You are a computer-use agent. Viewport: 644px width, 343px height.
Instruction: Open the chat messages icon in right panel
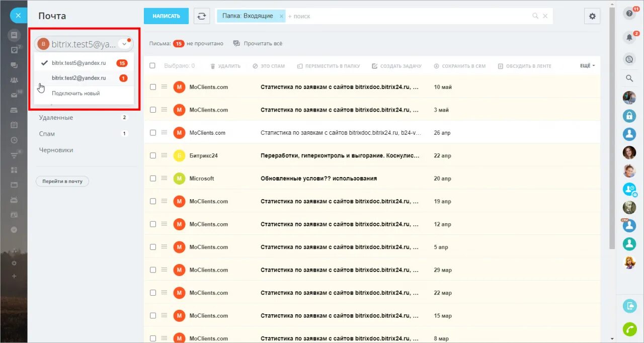pos(629,59)
